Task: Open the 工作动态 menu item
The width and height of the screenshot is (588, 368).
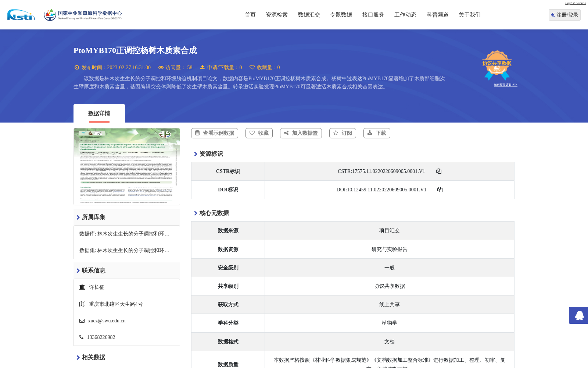Action: pos(405,15)
